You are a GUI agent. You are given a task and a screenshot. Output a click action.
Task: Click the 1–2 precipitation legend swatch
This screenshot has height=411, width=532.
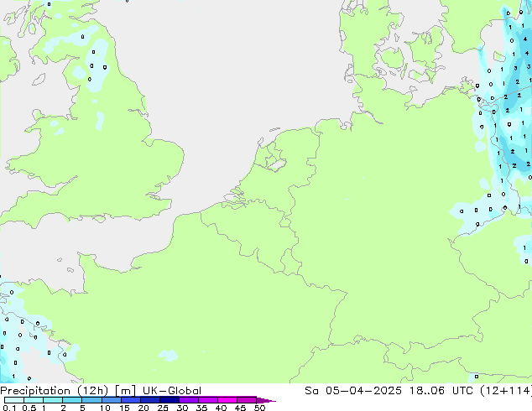tap(53, 400)
